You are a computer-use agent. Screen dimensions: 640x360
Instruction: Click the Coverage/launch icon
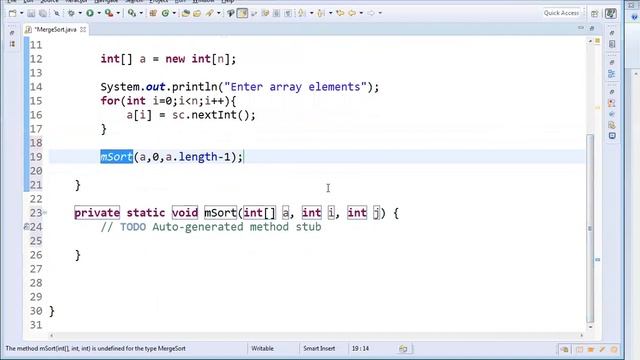coord(131,13)
